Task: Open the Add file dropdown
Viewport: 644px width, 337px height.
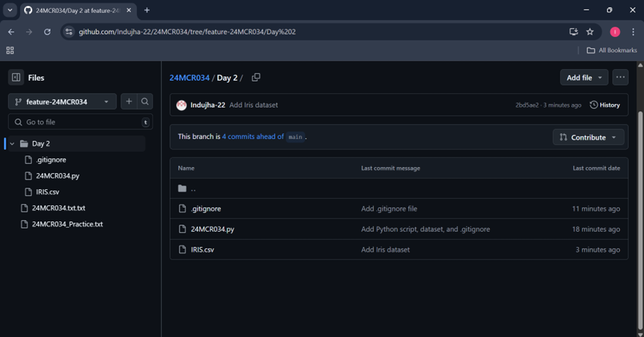Action: (x=584, y=77)
